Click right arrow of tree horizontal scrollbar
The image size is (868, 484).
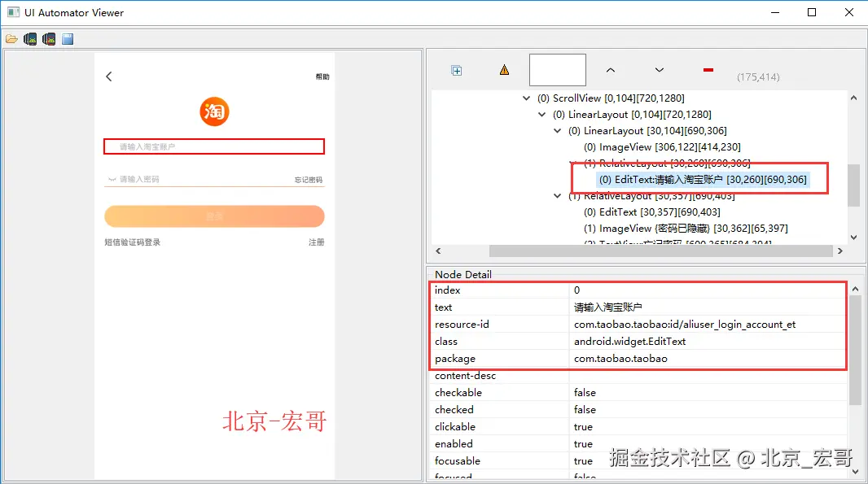click(x=840, y=251)
